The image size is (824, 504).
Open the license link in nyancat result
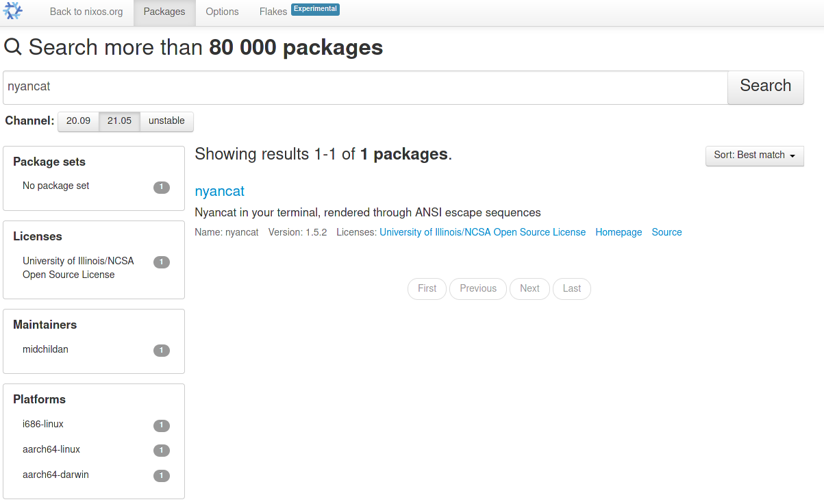pos(483,232)
